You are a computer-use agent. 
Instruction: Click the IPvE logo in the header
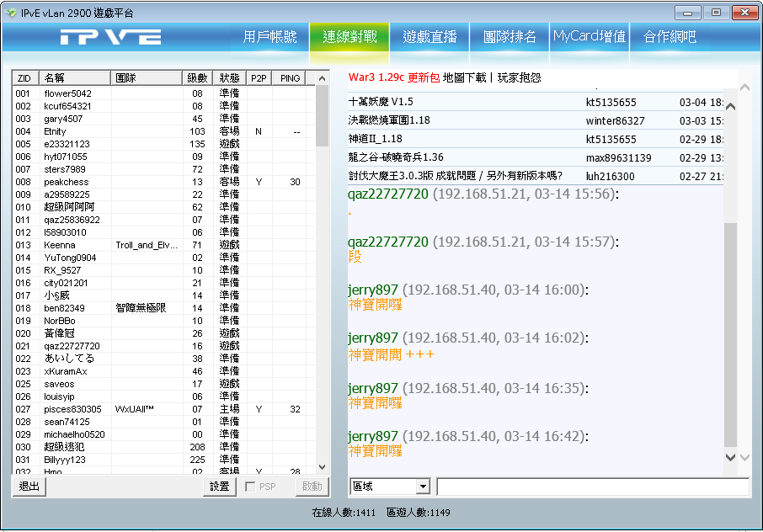(x=110, y=37)
